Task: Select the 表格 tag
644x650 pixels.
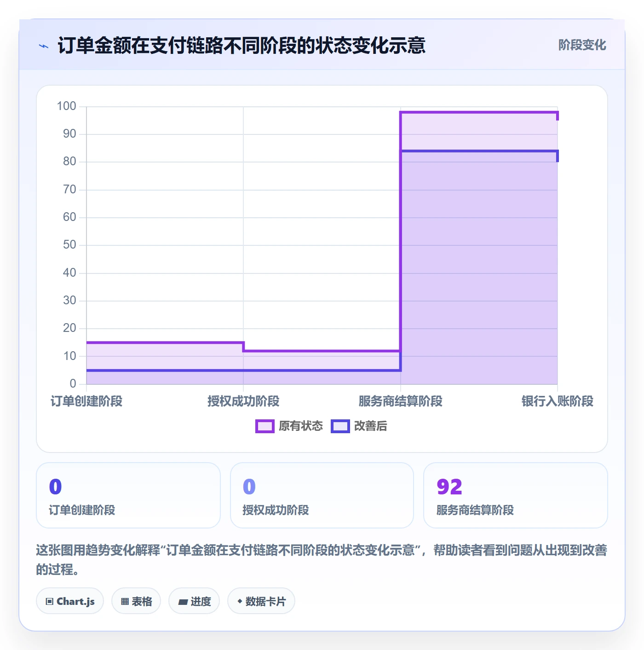Action: coord(136,601)
